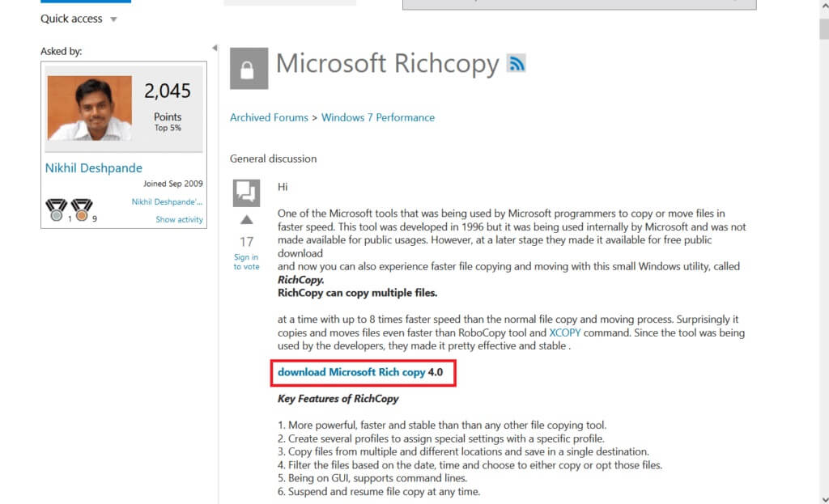Open Nikhil Deshpande's profile photo
The height and width of the screenshot is (504, 829).
(89, 108)
